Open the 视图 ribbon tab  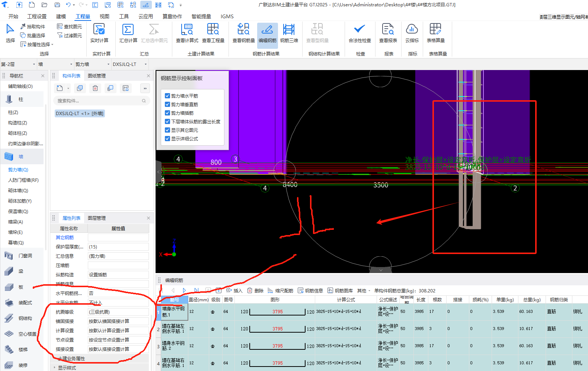105,16
